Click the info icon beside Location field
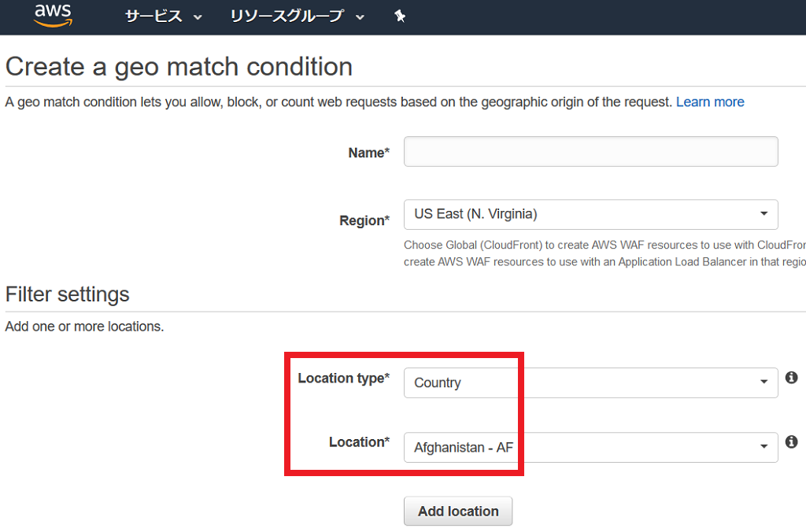The image size is (806, 532). [x=792, y=442]
